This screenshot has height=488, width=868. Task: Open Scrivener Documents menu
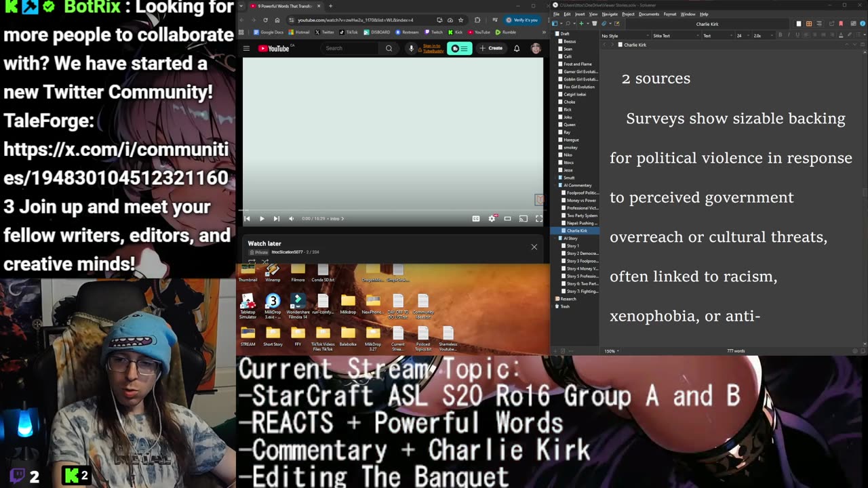coord(649,14)
